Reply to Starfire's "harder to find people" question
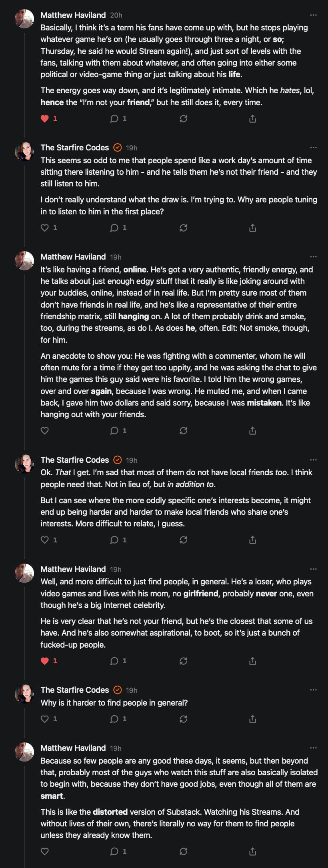This screenshot has width=328, height=868. point(114,719)
